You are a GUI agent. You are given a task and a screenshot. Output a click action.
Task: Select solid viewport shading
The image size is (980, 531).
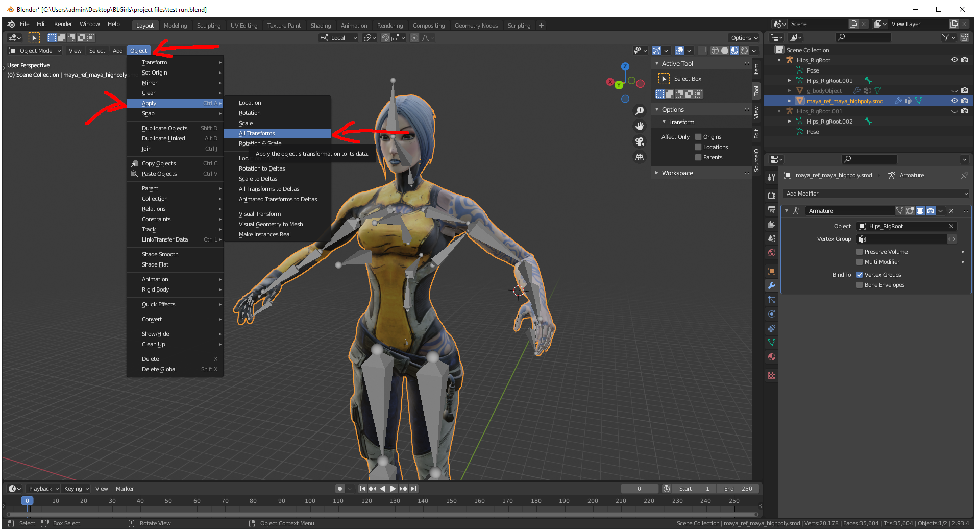[x=725, y=51]
